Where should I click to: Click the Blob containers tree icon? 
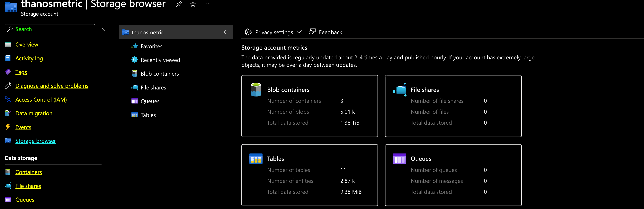click(x=135, y=73)
